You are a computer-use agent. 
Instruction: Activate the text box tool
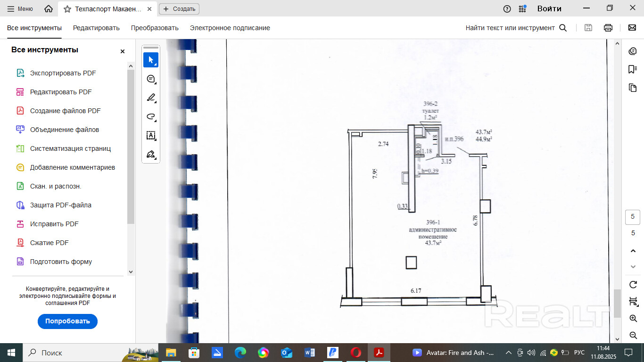click(x=151, y=136)
